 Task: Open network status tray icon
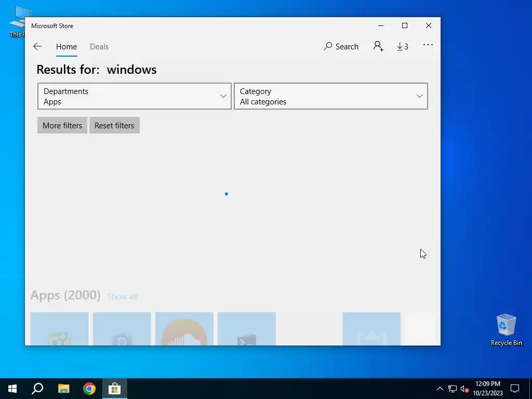pos(453,389)
